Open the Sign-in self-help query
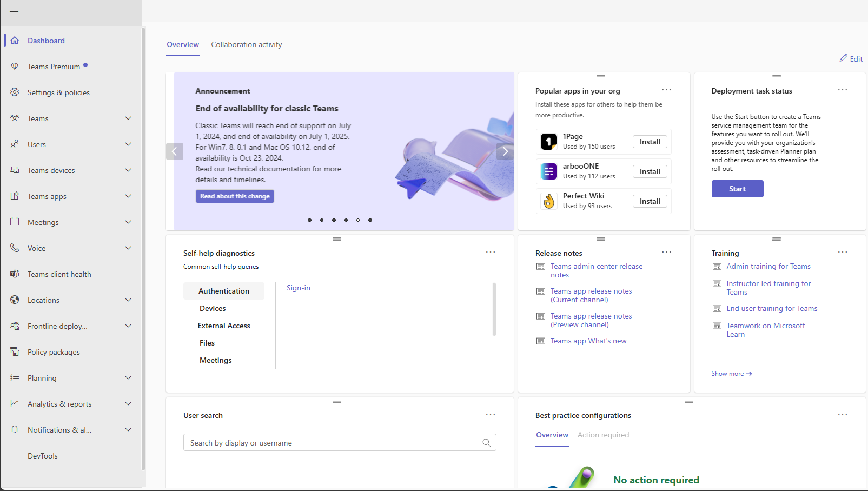868x491 pixels. 299,288
